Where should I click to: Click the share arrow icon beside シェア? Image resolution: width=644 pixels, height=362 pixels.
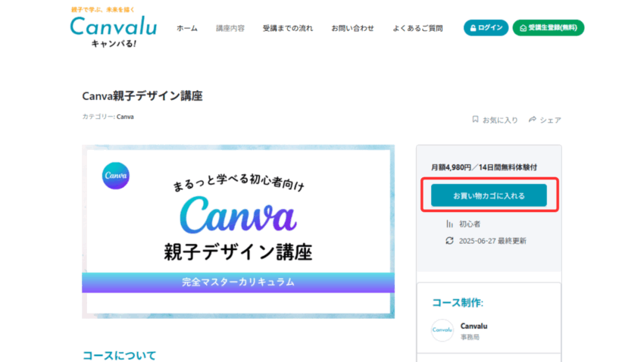pyautogui.click(x=533, y=120)
